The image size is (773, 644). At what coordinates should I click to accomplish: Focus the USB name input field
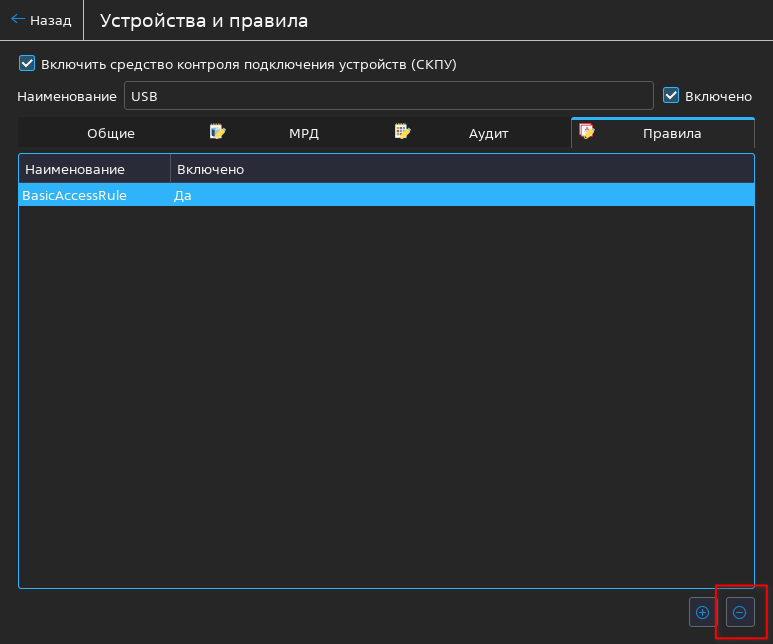pyautogui.click(x=388, y=96)
